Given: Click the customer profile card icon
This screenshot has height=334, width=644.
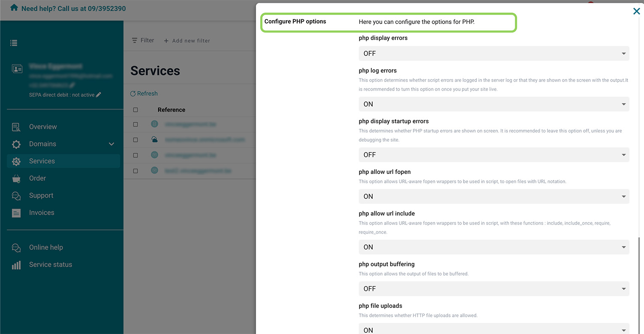Looking at the screenshot, I should coord(17,69).
